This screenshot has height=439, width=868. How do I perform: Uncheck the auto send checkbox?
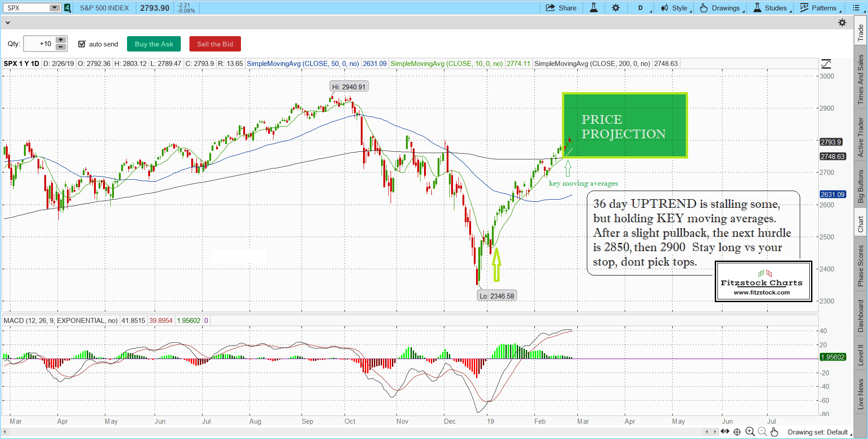click(x=82, y=44)
